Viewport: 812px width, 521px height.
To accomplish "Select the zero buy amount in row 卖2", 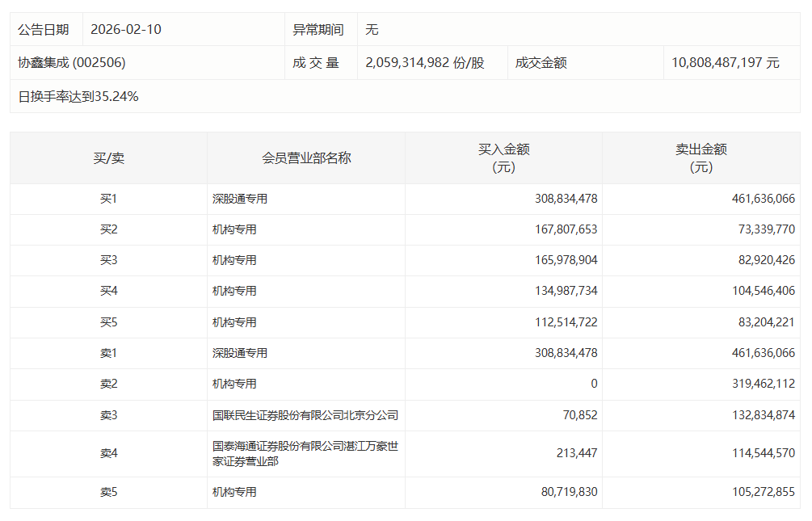I will (594, 384).
